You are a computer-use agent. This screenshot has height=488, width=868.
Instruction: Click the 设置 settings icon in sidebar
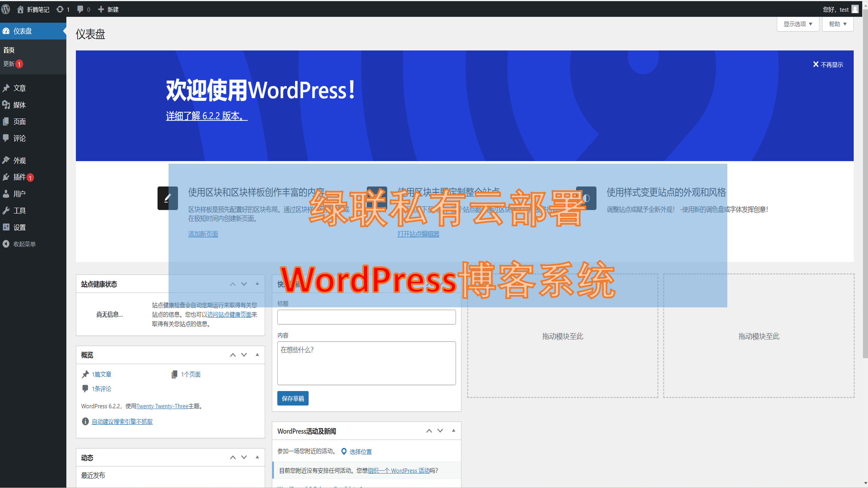click(x=6, y=227)
